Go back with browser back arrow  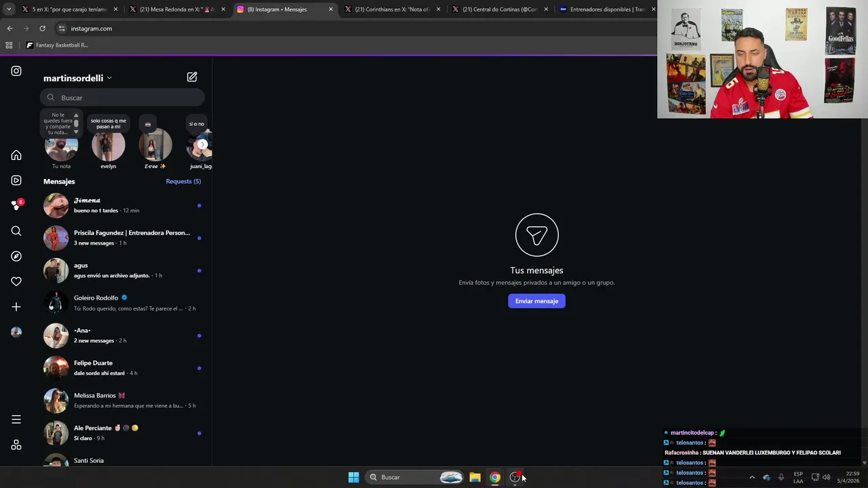coord(9,28)
